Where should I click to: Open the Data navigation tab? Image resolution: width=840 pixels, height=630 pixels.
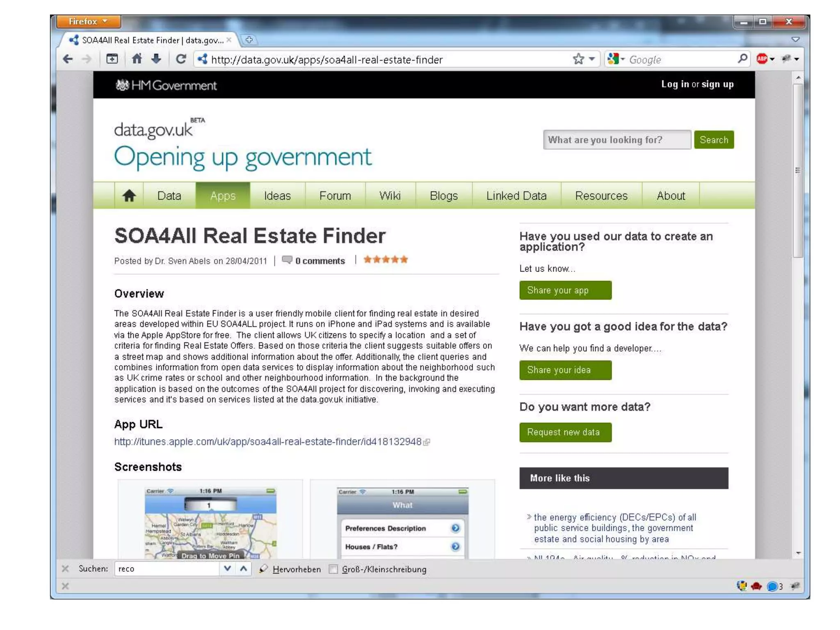tap(169, 196)
